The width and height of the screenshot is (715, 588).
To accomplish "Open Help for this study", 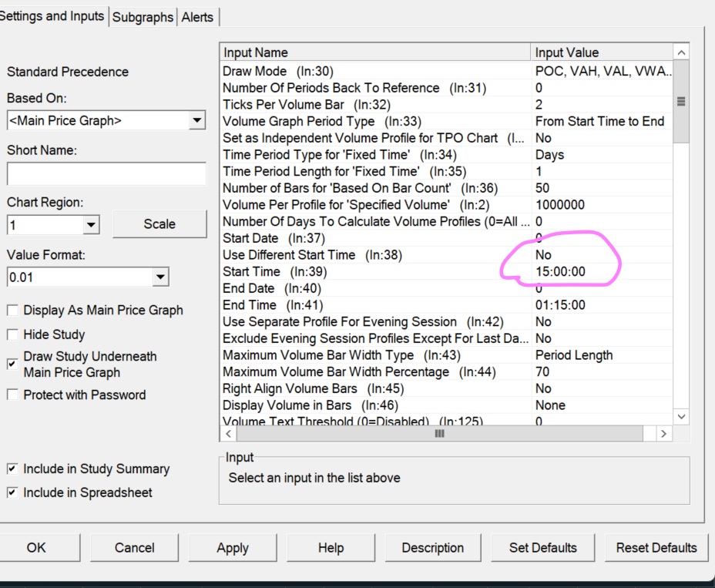I will 331,547.
